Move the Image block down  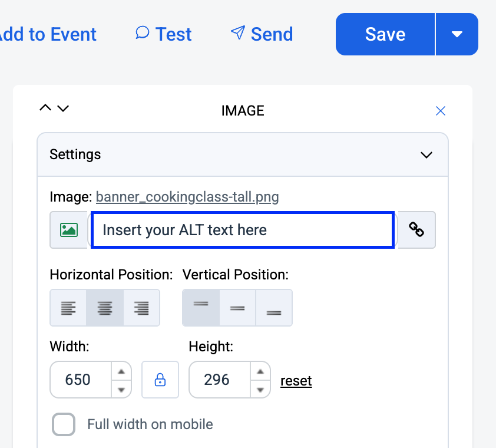(63, 108)
